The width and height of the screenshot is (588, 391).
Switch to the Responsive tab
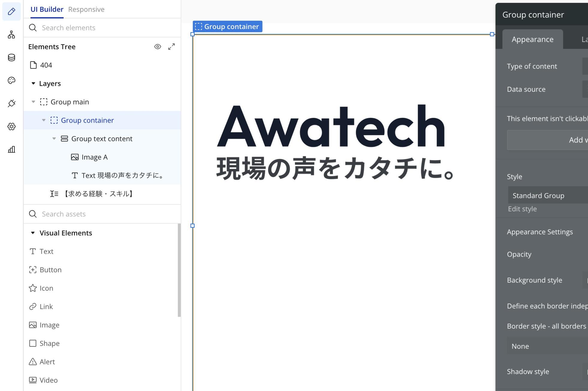86,9
